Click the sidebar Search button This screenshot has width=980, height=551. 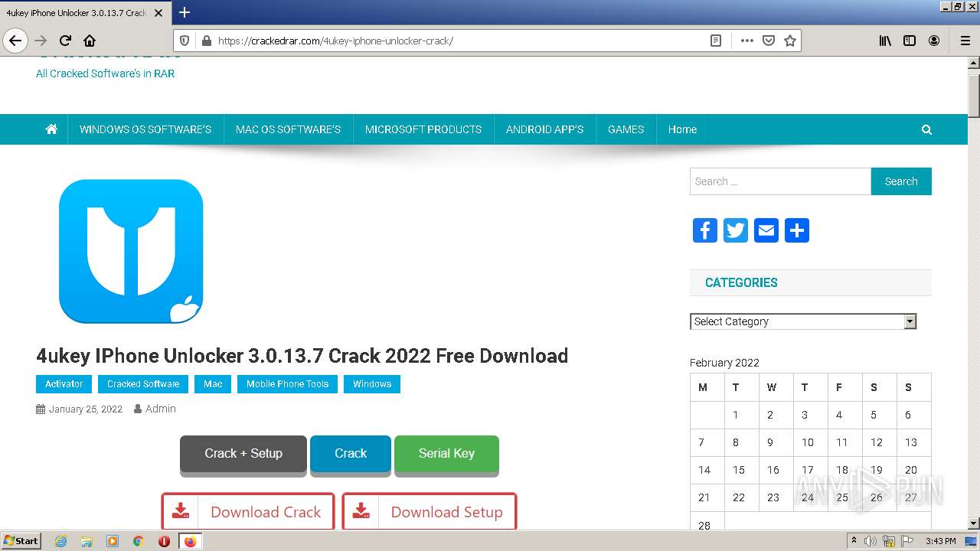(x=901, y=181)
